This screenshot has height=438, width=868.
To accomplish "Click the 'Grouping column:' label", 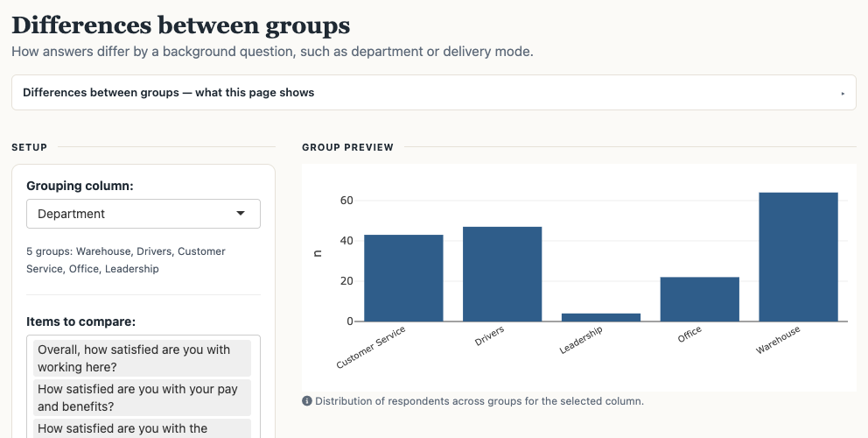I will point(80,186).
